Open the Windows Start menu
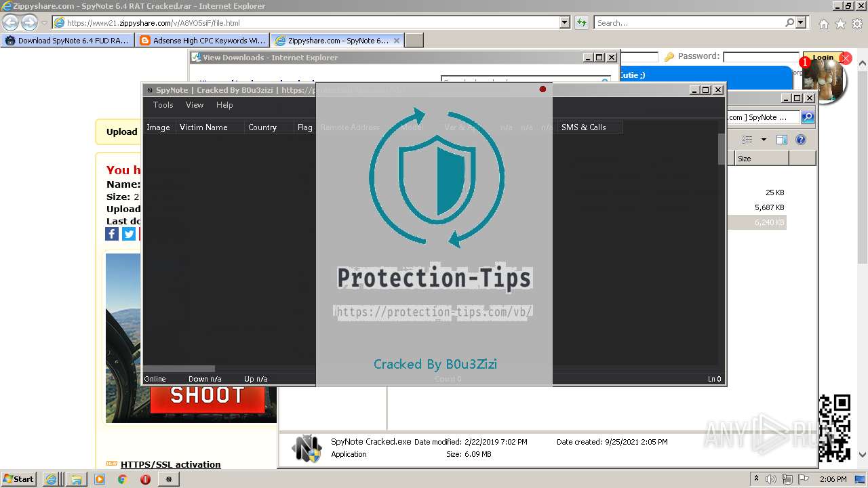 (19, 479)
